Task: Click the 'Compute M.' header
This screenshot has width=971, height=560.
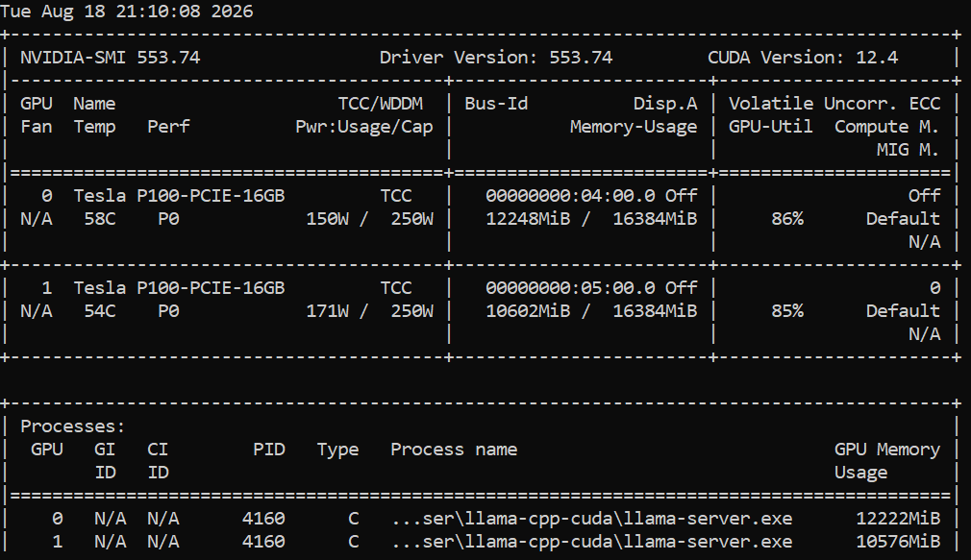Action: tap(886, 127)
